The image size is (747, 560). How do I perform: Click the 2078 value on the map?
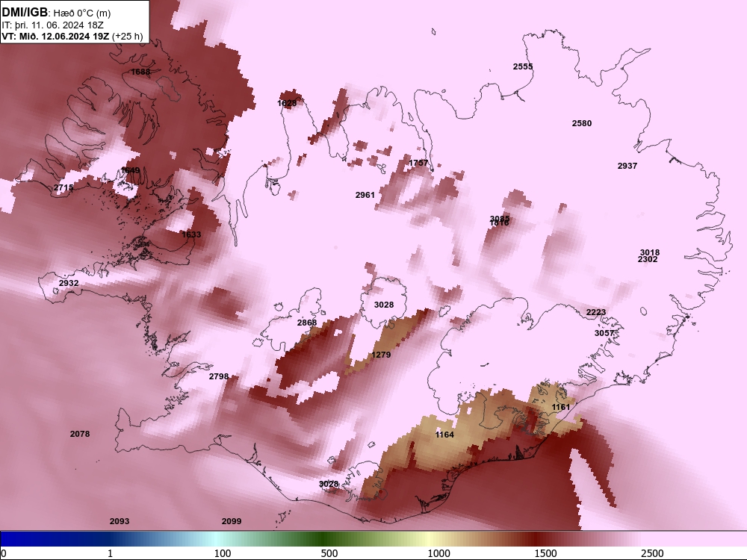(80, 434)
